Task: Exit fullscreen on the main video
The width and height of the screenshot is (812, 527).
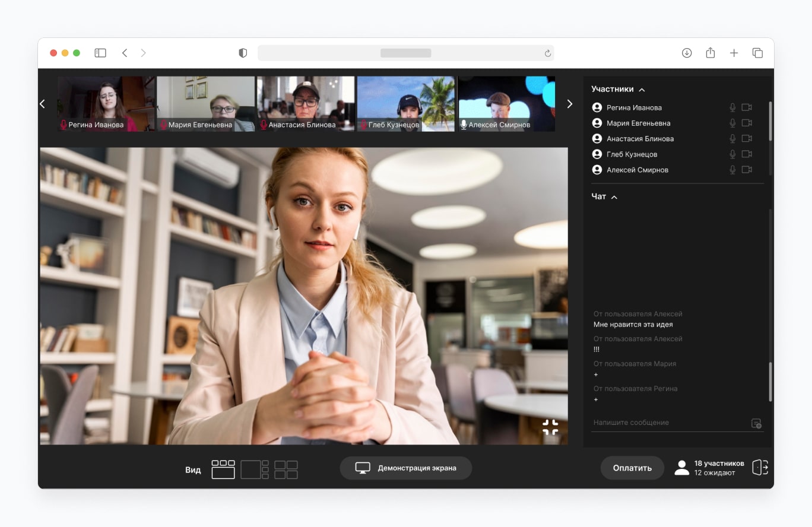Action: (x=550, y=427)
